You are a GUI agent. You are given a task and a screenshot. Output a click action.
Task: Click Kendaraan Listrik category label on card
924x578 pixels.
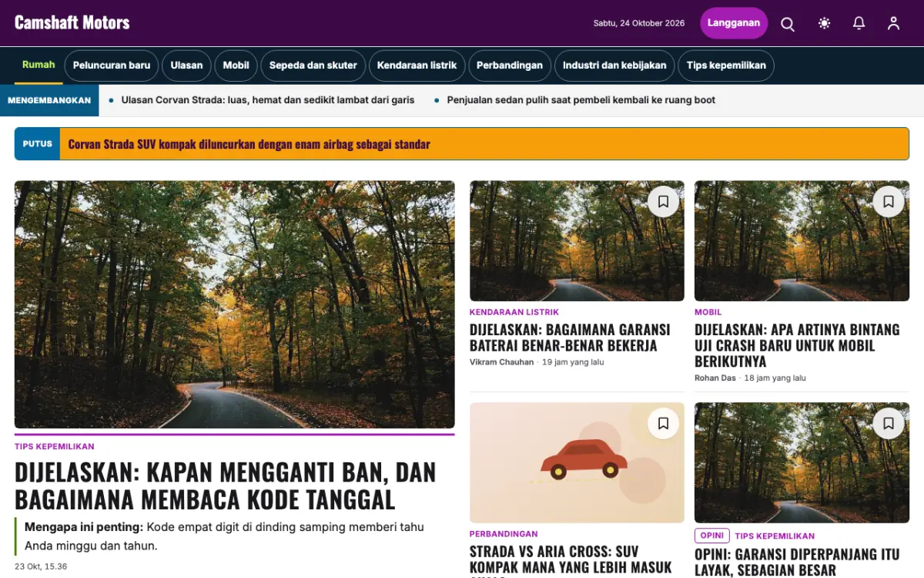point(514,312)
